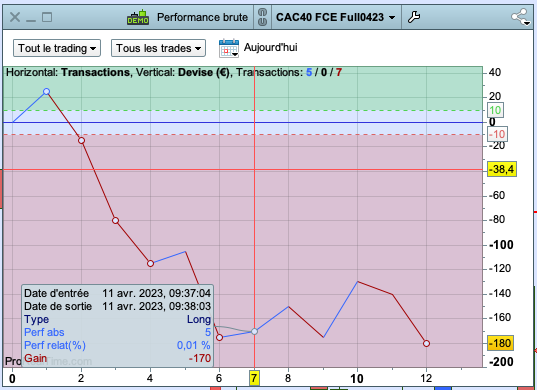The width and height of the screenshot is (537, 390).
Task: Click the Performance brute title text
Action: coord(202,17)
